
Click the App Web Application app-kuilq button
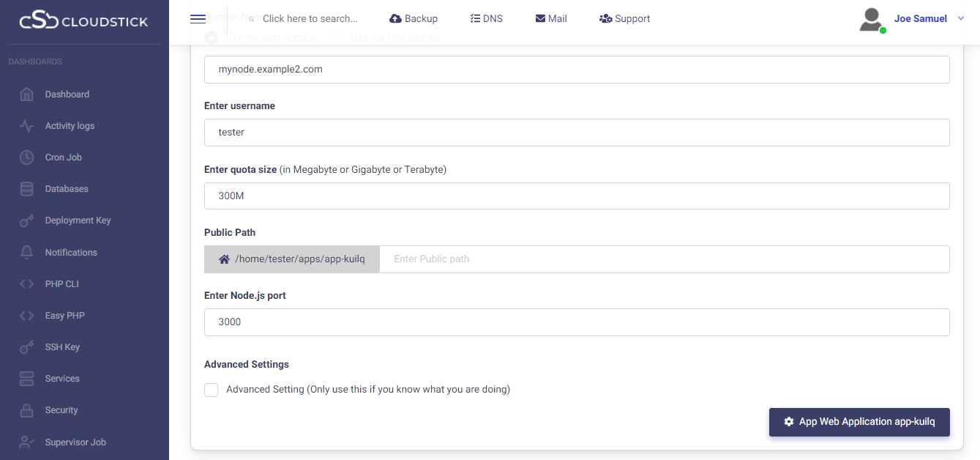859,422
